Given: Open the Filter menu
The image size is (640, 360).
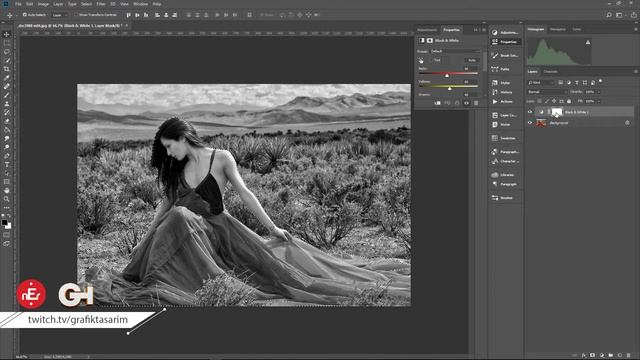Looking at the screenshot, I should click(101, 4).
